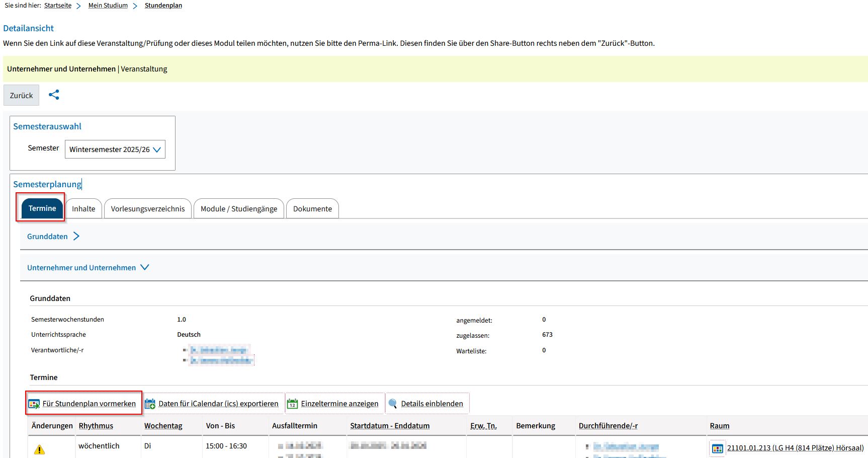Screen dimensions: 868x458
Task: Collapse the Unternehmer und Unternehmen section
Action: tap(145, 267)
